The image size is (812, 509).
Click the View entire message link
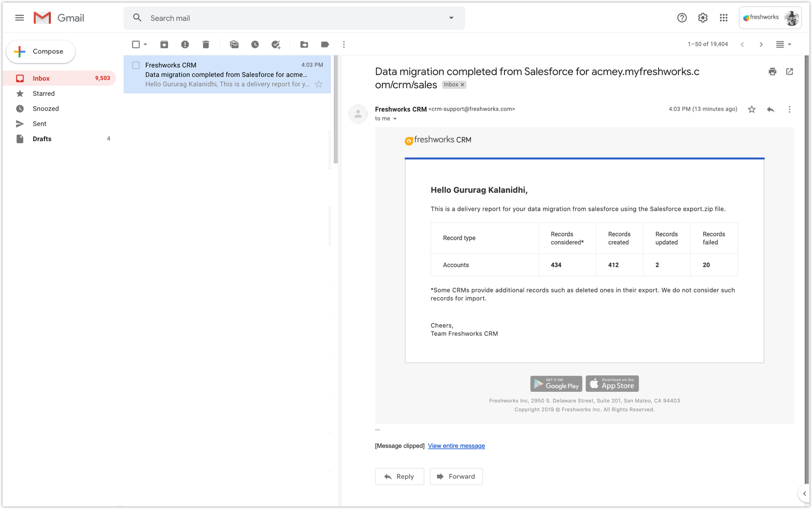coord(456,446)
